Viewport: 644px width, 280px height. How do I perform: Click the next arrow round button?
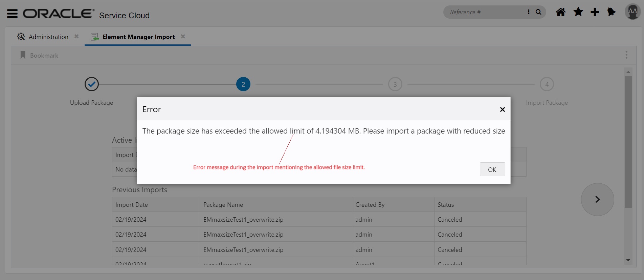pyautogui.click(x=598, y=199)
